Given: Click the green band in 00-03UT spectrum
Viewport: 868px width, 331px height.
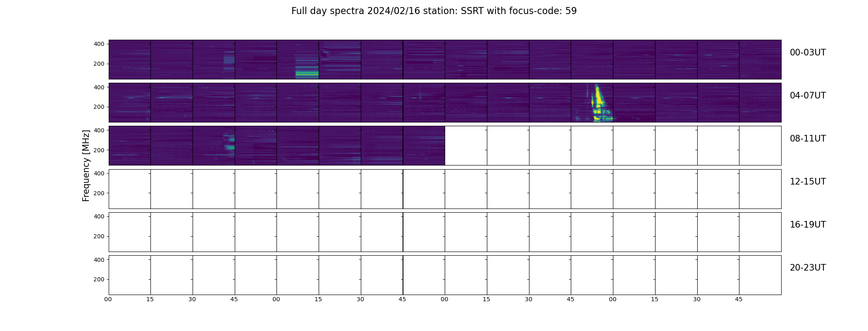Looking at the screenshot, I should 307,73.
